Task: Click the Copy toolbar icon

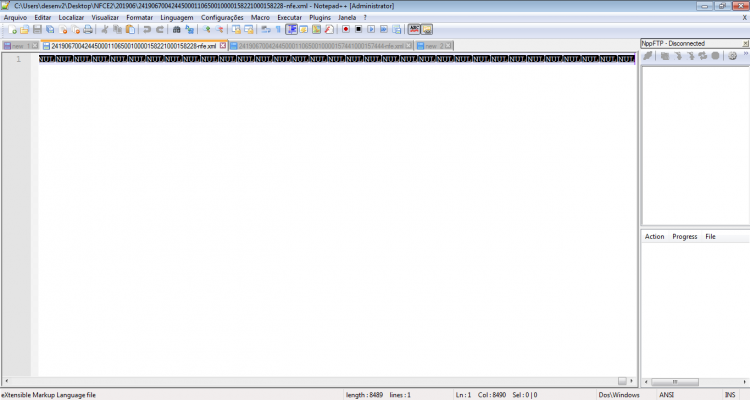Action: pos(117,30)
